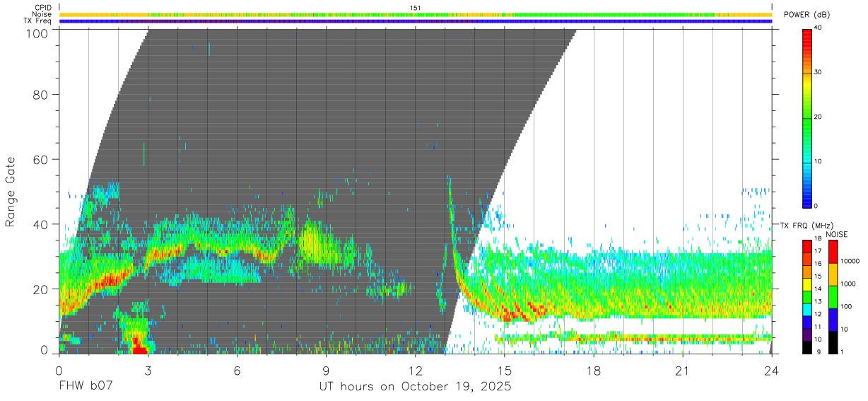868x401 pixels.
Task: Click the 15 MHz label on TX FRQ scale
Action: click(x=818, y=277)
